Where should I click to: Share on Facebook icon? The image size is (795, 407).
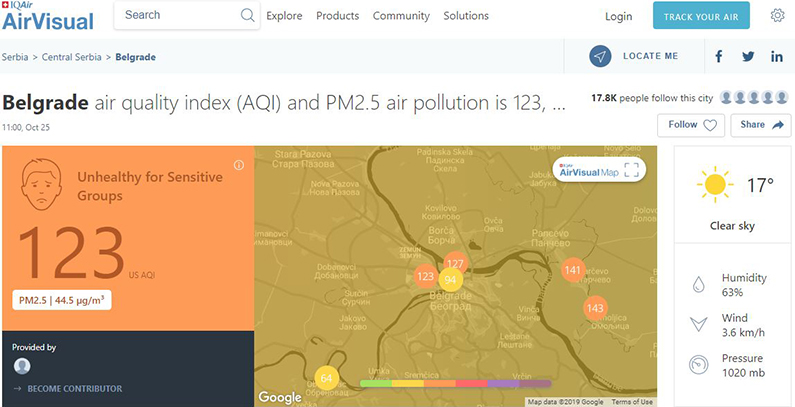point(718,57)
